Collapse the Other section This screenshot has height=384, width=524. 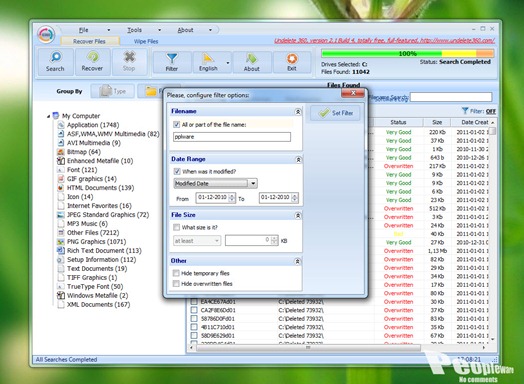click(x=297, y=261)
